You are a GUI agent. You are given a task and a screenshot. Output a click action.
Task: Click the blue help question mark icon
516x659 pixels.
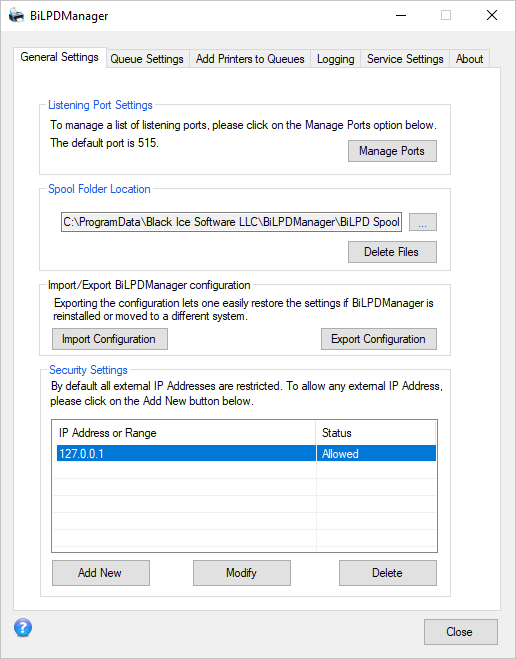tap(23, 628)
